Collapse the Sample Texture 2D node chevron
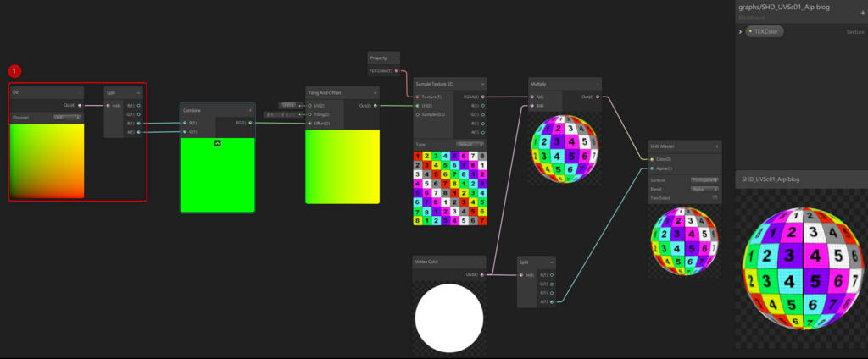 482,84
